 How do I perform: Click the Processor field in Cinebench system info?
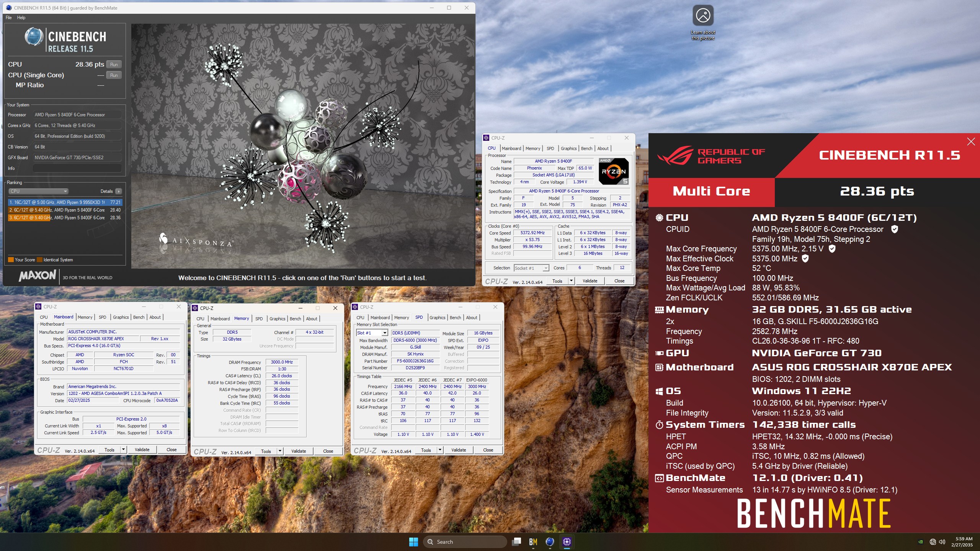coord(77,115)
